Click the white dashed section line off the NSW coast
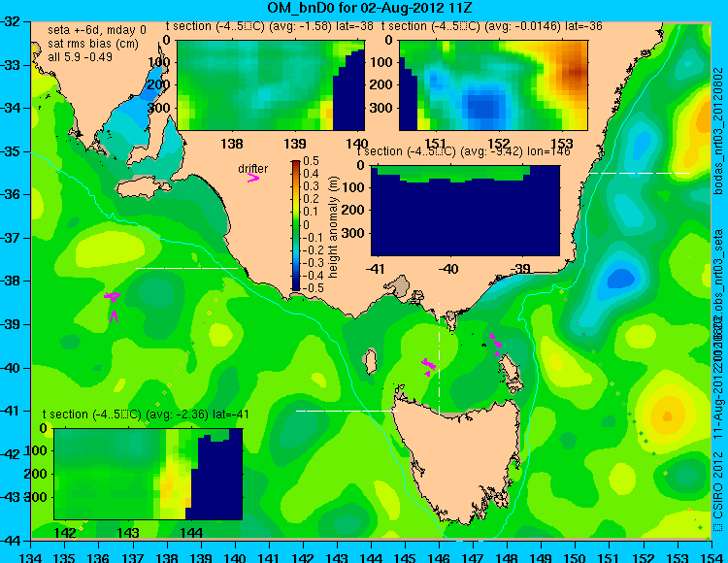728x563 pixels. [640, 173]
